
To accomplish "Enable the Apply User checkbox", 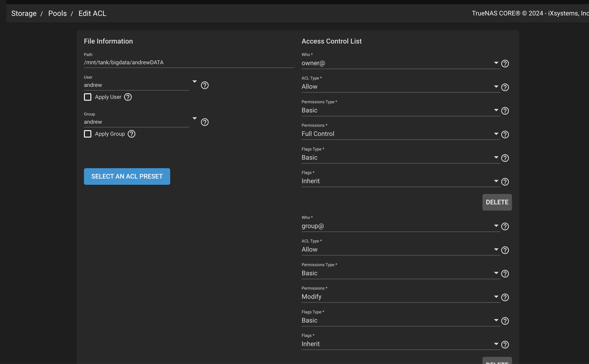I will pos(88,97).
